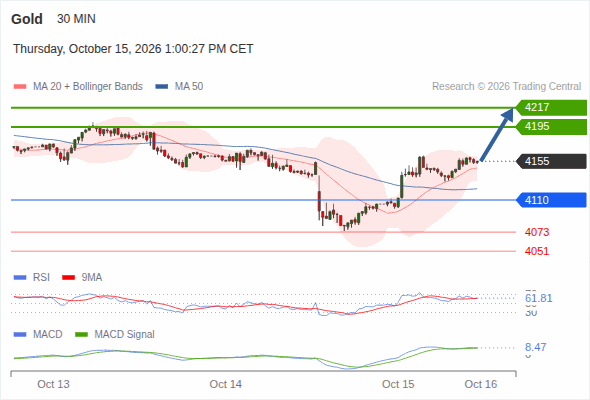Click the 4155 current price tag

point(551,161)
